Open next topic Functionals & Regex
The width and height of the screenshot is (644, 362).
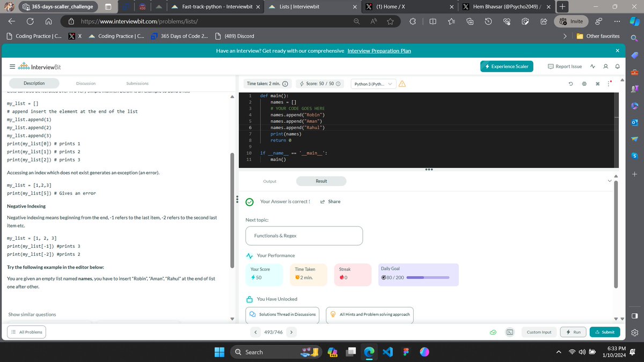[x=304, y=235]
